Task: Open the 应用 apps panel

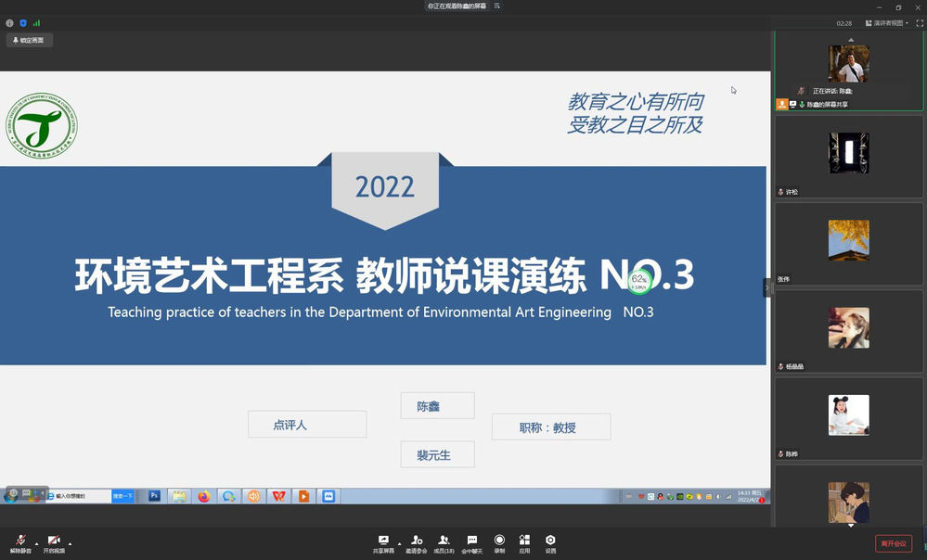Action: [x=524, y=543]
